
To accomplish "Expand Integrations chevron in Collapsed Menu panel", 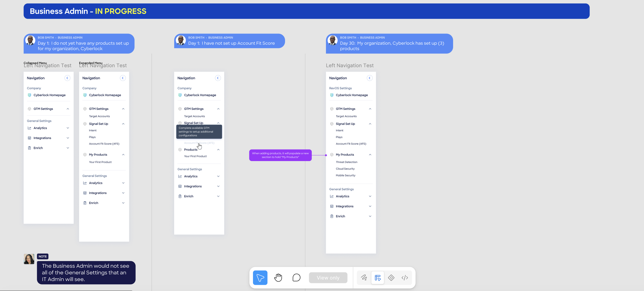I will point(68,138).
